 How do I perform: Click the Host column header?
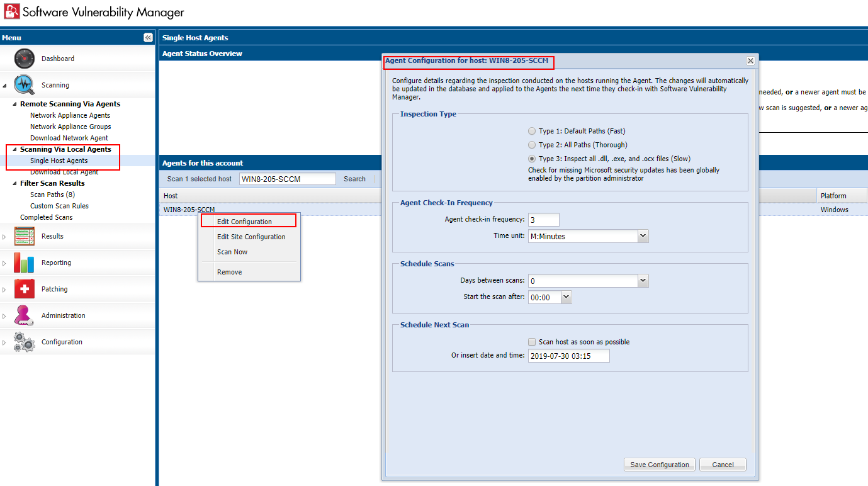point(271,196)
